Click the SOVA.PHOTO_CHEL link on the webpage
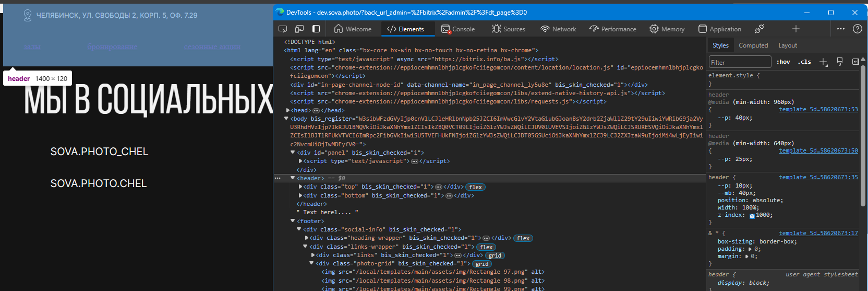This screenshot has width=868, height=291. pyautogui.click(x=99, y=152)
